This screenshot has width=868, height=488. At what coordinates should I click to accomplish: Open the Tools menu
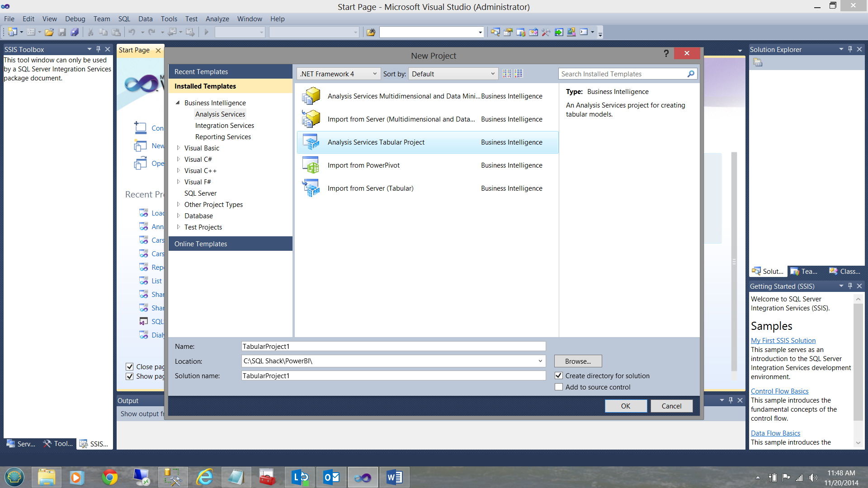(169, 19)
